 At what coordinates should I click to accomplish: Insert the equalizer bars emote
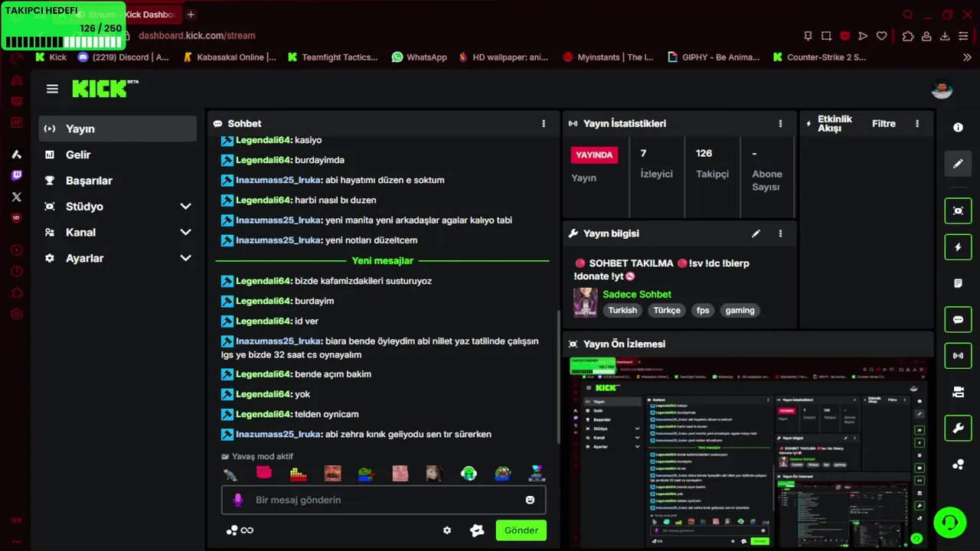298,474
